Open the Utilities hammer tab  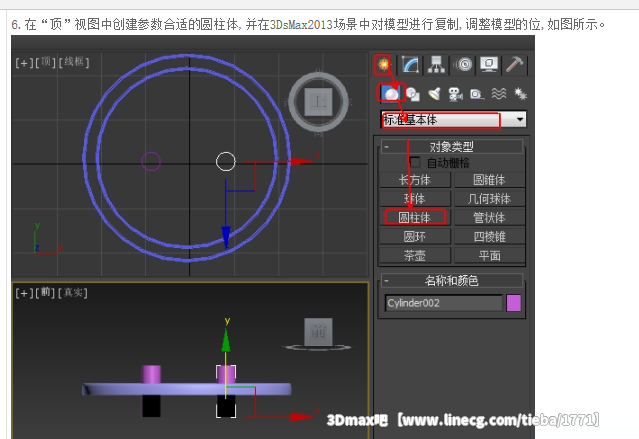[x=514, y=64]
